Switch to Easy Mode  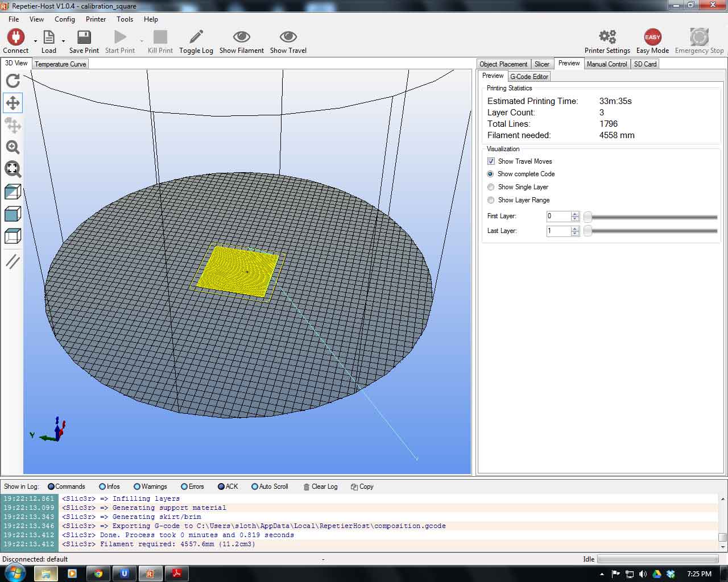point(652,38)
